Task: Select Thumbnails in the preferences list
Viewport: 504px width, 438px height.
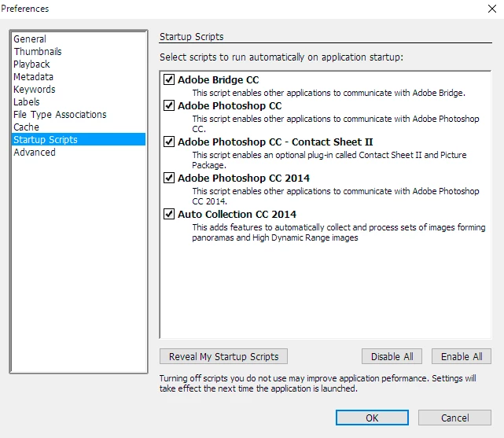Action: click(x=79, y=51)
